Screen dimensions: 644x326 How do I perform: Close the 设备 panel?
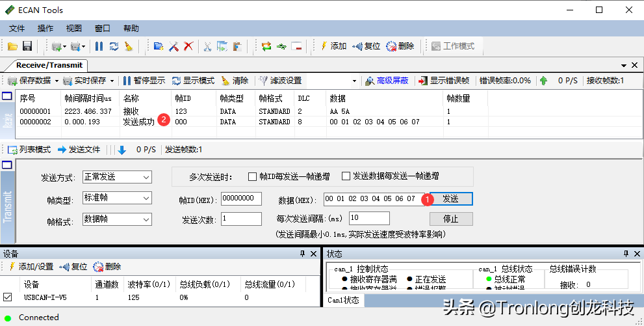(313, 254)
